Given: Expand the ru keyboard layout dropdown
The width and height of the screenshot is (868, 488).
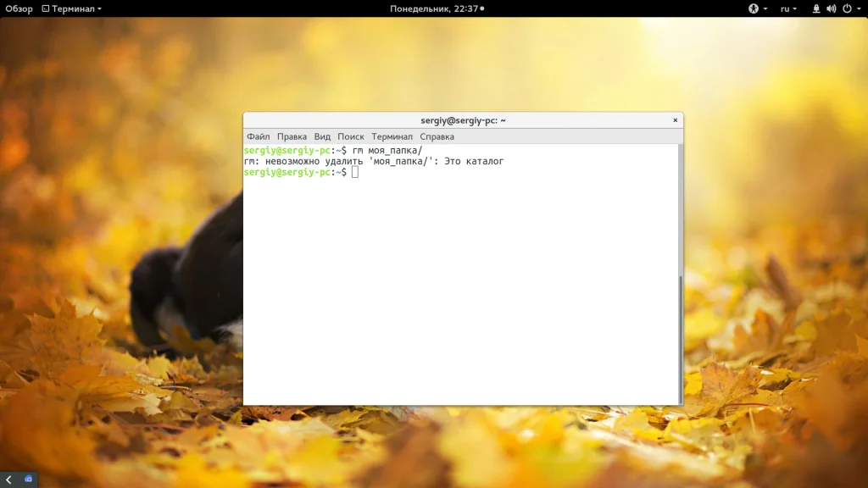Looking at the screenshot, I should [x=788, y=8].
